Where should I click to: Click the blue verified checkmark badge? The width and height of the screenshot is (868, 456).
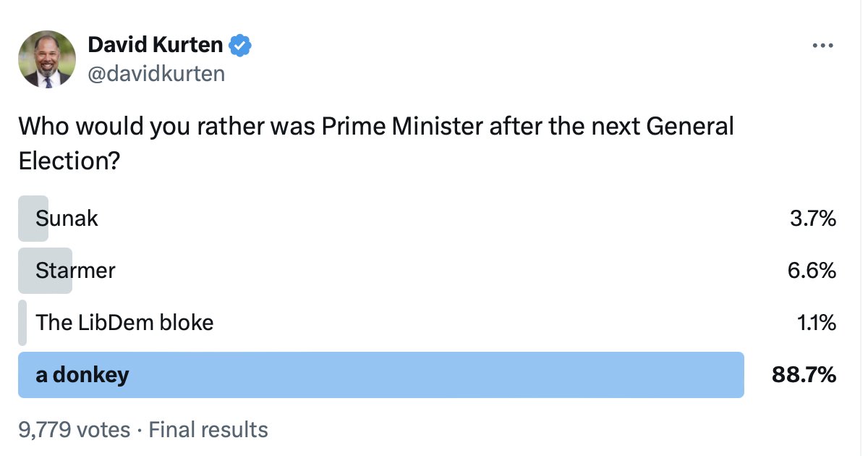[x=240, y=46]
